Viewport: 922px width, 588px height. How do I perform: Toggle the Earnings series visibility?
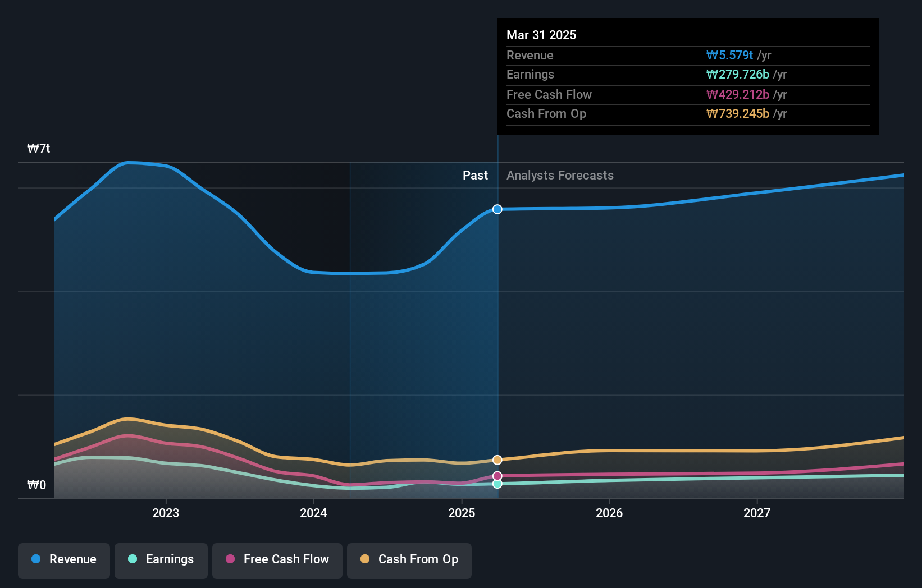click(161, 559)
